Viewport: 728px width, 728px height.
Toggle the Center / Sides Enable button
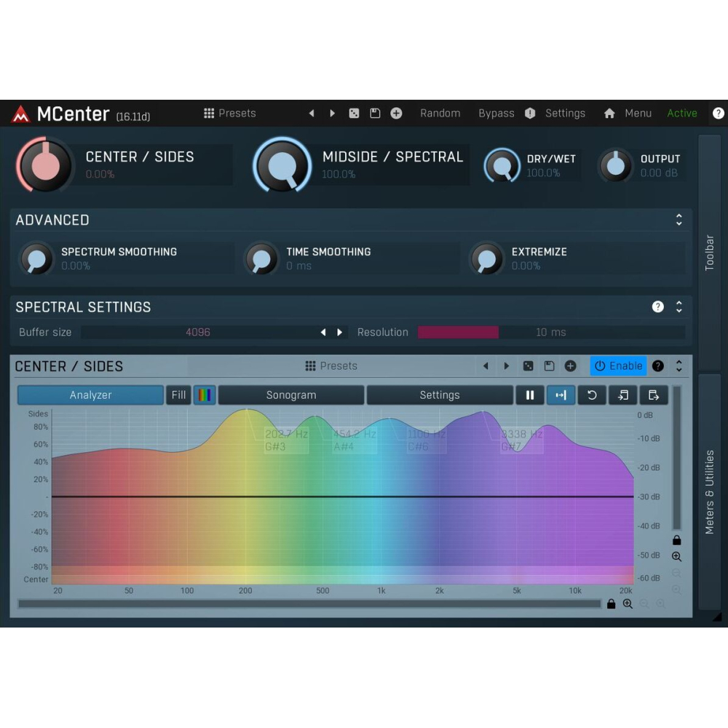click(618, 366)
